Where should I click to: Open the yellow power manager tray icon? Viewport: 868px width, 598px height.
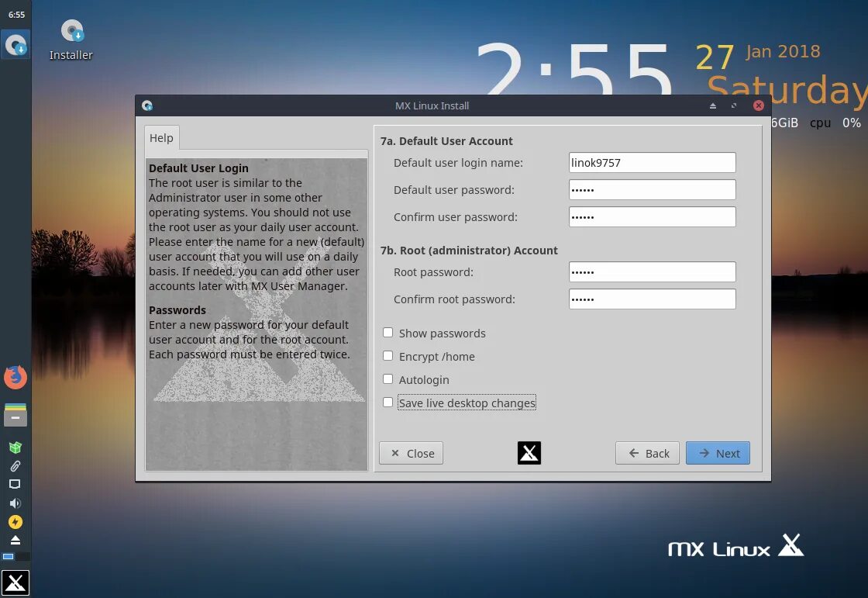(x=15, y=521)
